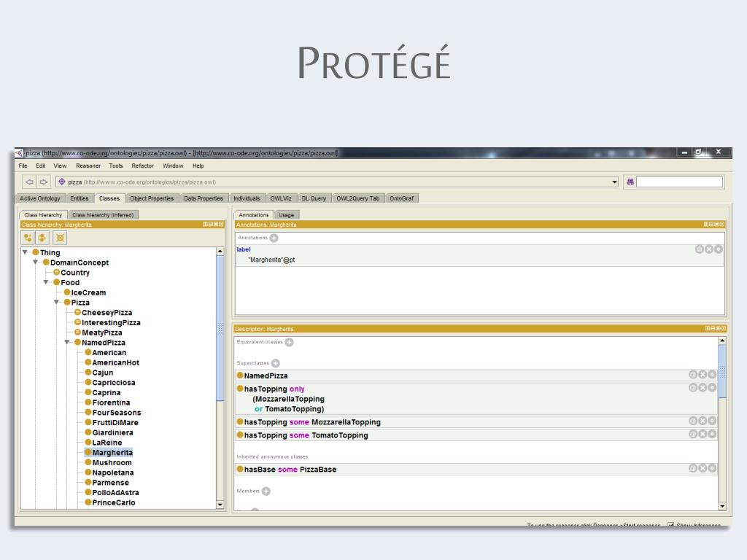The width and height of the screenshot is (747, 560).
Task: Show the Class hierarchy (inferred) tab
Action: point(103,215)
